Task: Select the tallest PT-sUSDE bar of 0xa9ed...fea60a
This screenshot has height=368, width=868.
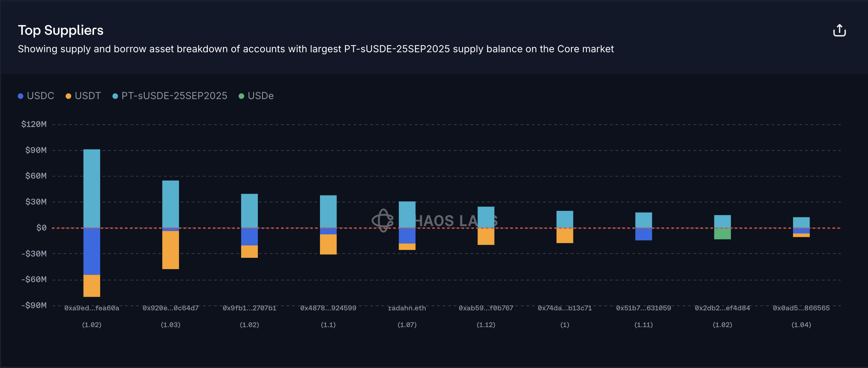Action: pos(92,189)
